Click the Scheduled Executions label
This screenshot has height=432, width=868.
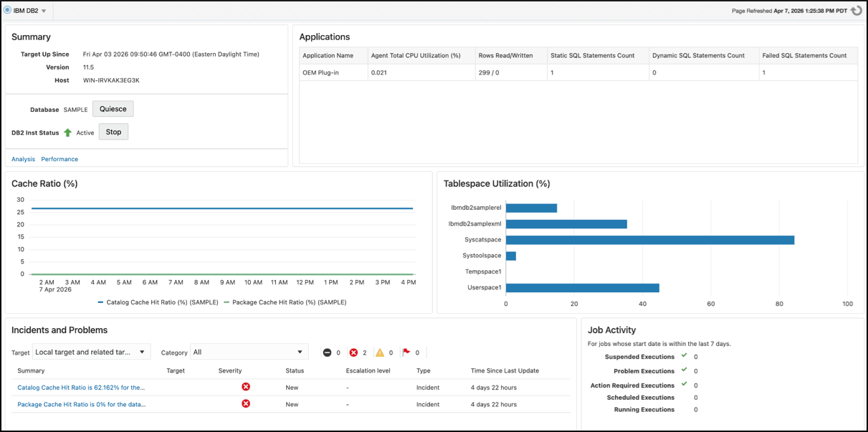tap(641, 398)
